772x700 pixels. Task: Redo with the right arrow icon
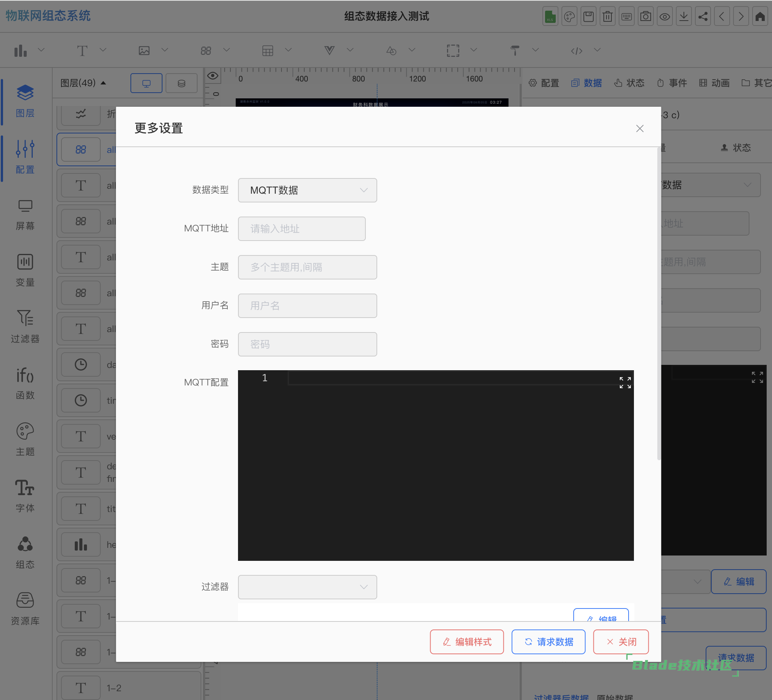[741, 16]
